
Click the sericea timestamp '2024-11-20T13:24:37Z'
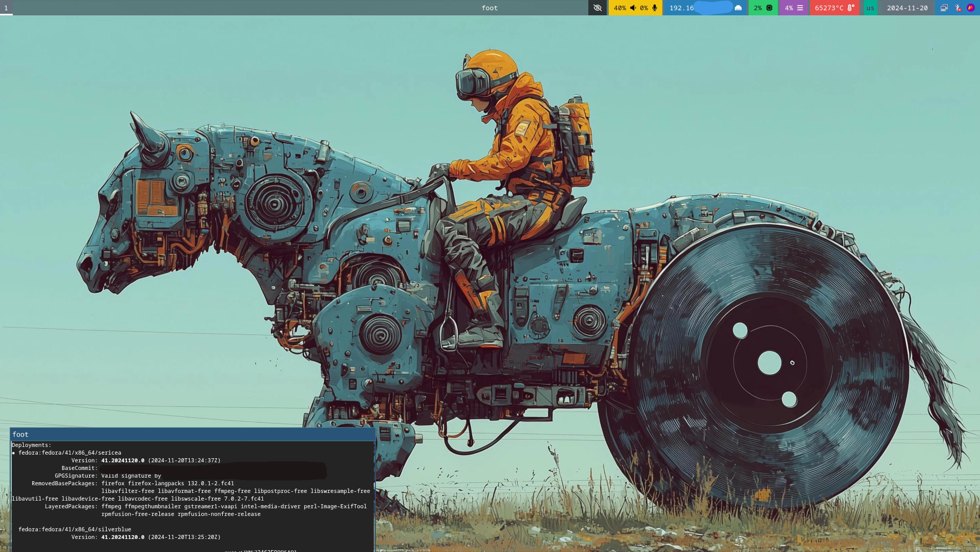[x=184, y=460]
